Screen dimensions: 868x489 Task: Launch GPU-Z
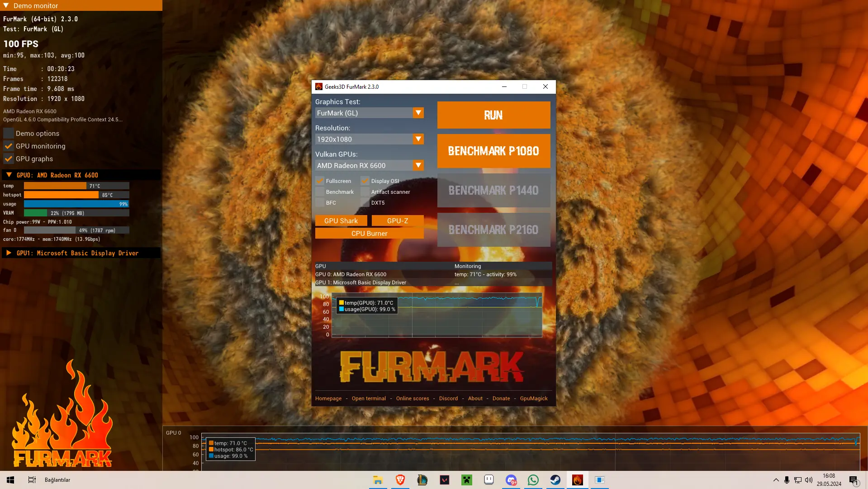pyautogui.click(x=398, y=221)
